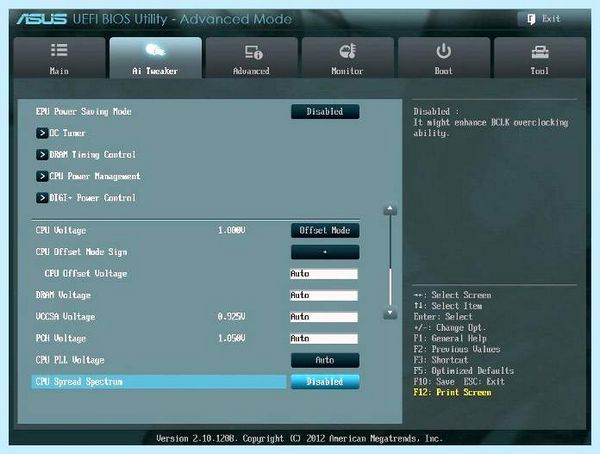Viewport: 600px width, 454px height.
Task: Click the scroll down arrow
Action: pos(390,314)
